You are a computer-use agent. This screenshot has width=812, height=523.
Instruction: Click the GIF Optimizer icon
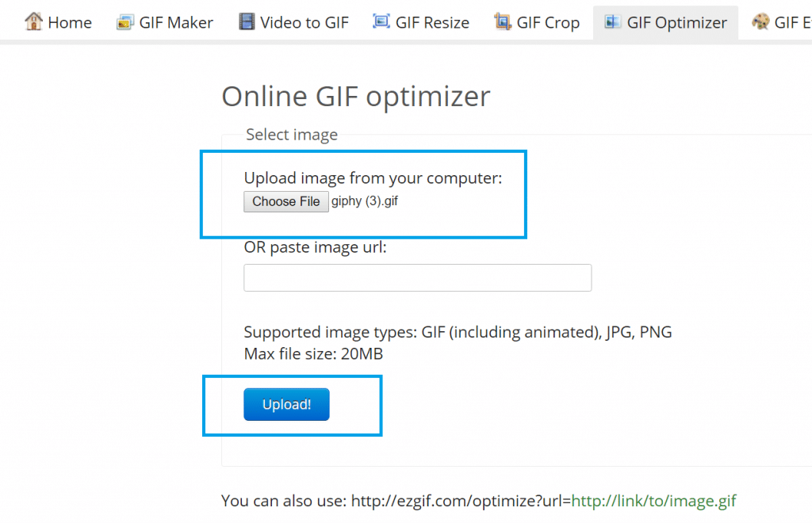(x=611, y=21)
